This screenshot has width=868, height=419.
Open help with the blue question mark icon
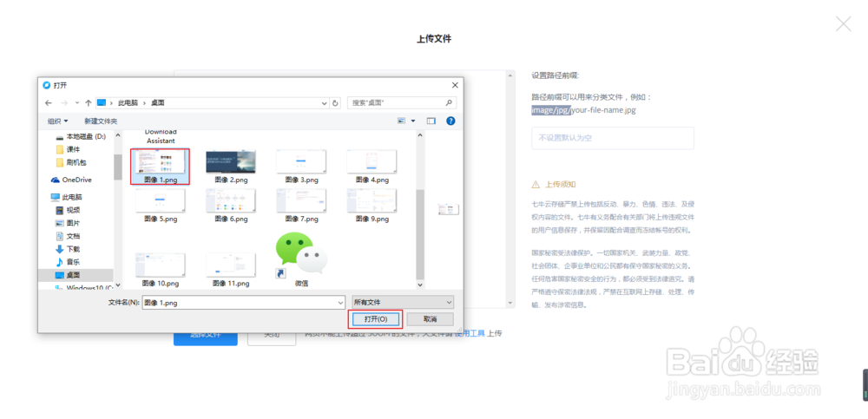click(x=450, y=121)
